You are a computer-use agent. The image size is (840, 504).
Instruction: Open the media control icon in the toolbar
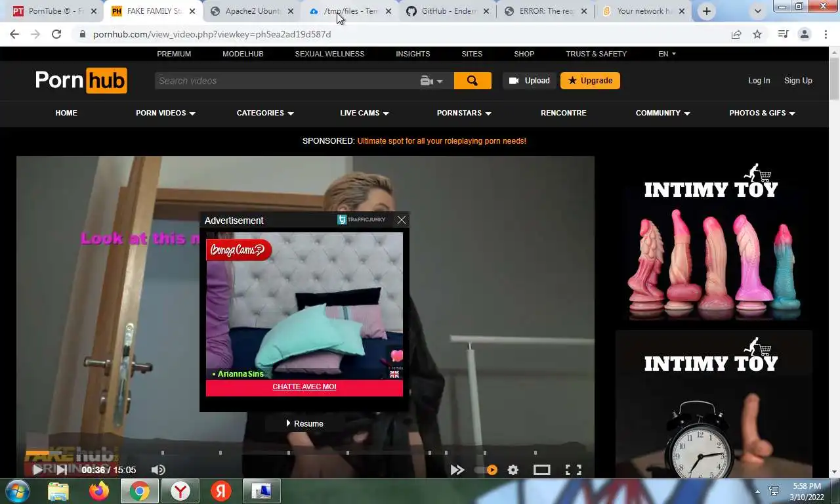[x=783, y=34]
